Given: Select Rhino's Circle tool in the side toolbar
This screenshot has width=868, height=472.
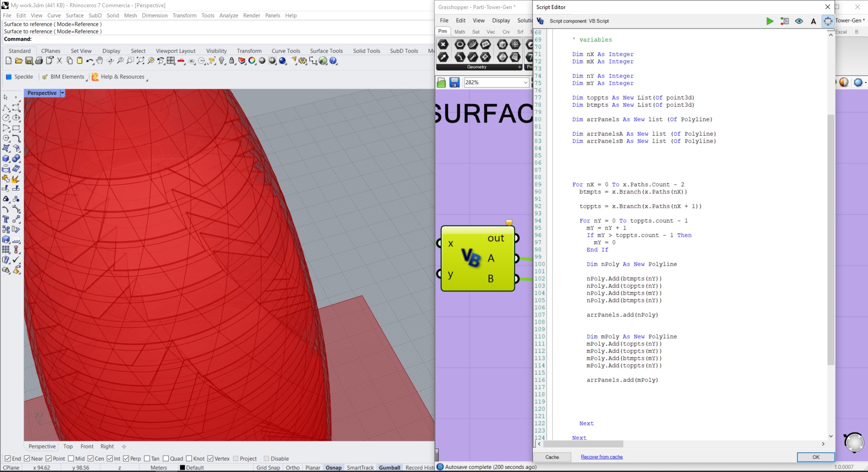Looking at the screenshot, I should [x=6, y=118].
